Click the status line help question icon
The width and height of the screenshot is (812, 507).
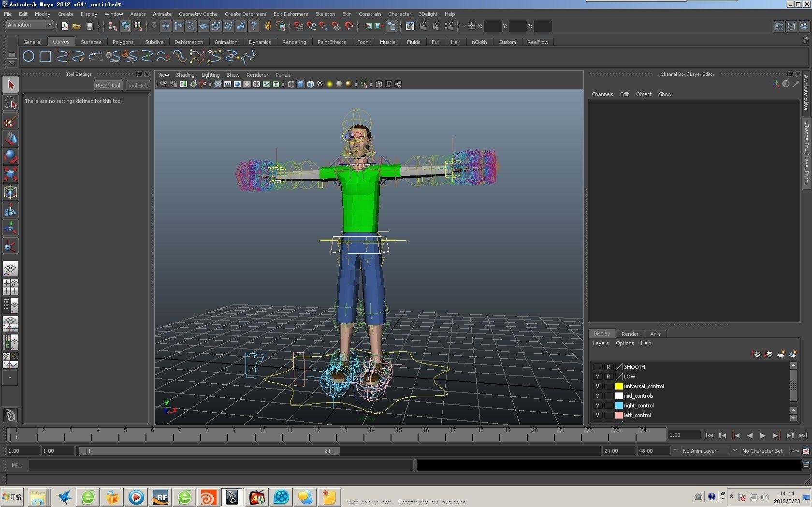pyautogui.click(x=253, y=26)
